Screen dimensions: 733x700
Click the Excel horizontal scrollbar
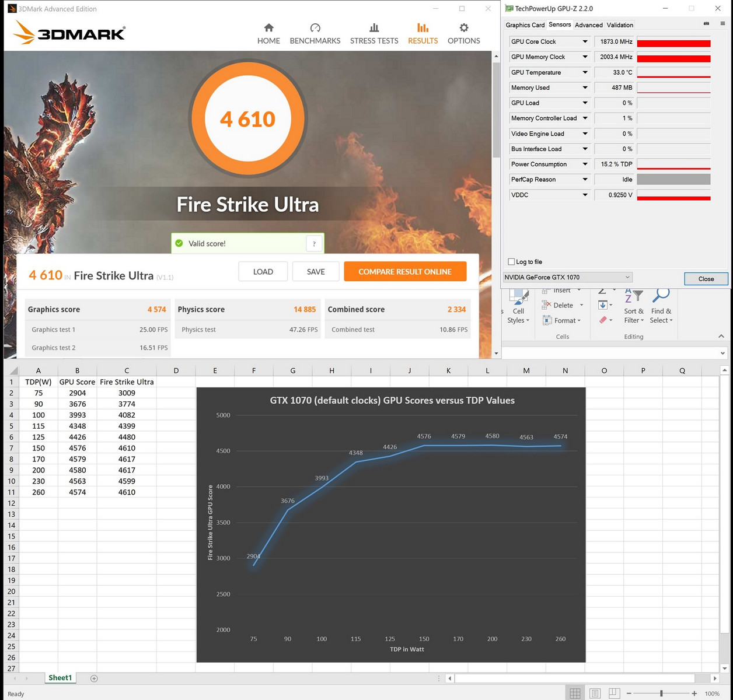tap(575, 678)
